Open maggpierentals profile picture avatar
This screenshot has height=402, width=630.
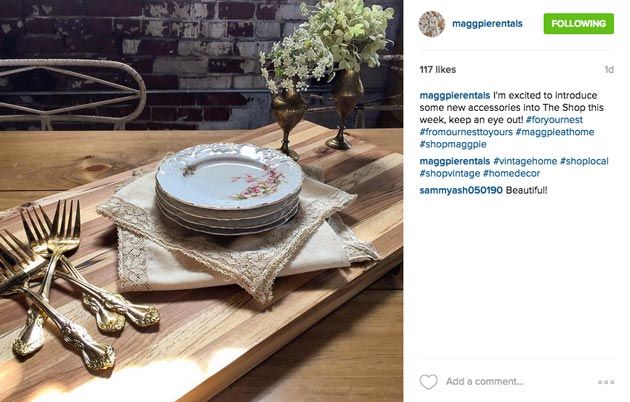pyautogui.click(x=432, y=24)
